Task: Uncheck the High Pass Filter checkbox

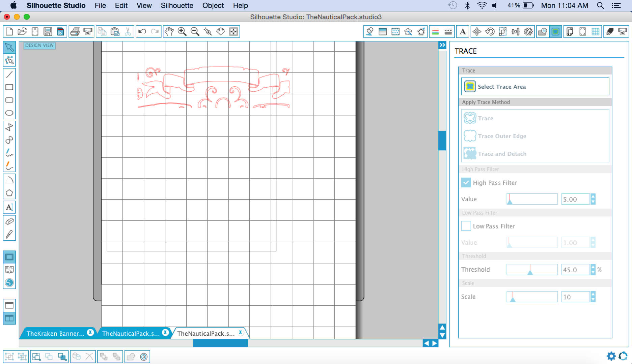Action: (466, 183)
